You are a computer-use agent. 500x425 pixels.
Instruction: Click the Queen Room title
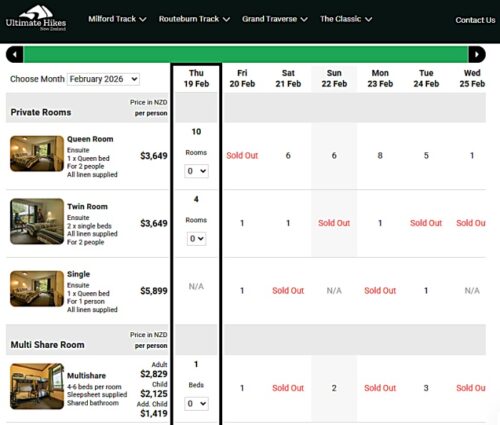(x=90, y=139)
